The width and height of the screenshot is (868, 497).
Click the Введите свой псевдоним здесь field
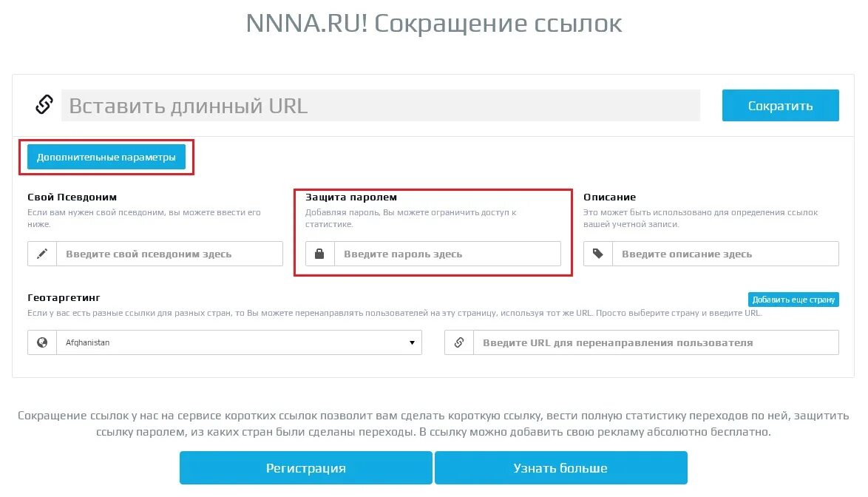click(169, 254)
